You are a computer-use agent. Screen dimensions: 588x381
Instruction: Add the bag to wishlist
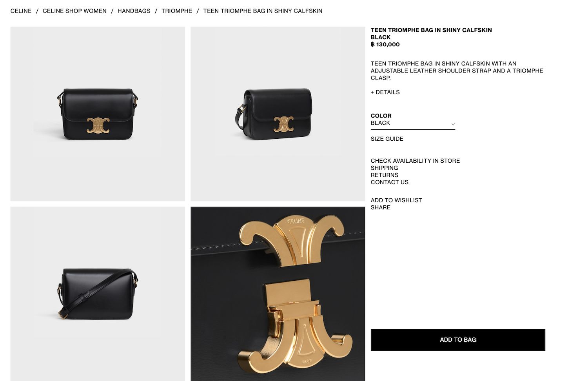click(x=396, y=200)
